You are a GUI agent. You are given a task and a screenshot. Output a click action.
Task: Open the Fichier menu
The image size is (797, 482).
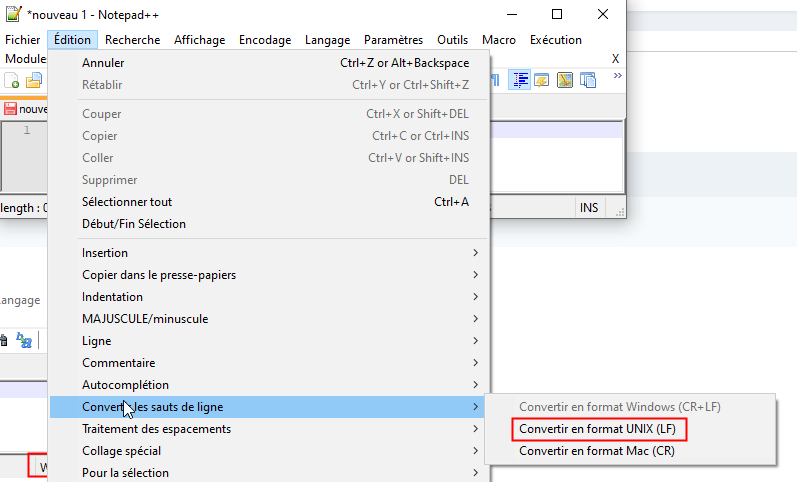tap(22, 40)
